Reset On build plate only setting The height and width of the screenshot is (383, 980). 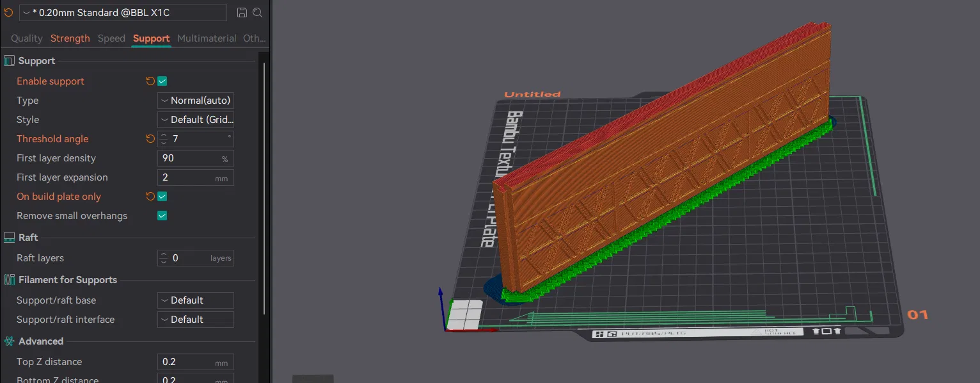150,197
